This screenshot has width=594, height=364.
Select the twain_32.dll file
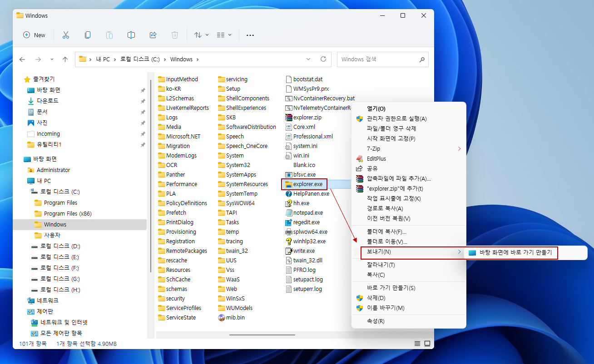point(304,261)
